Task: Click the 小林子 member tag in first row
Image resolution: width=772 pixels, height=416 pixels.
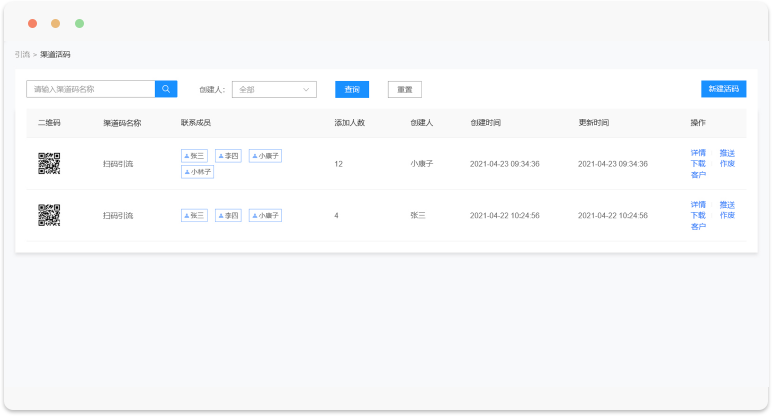Action: click(x=197, y=172)
